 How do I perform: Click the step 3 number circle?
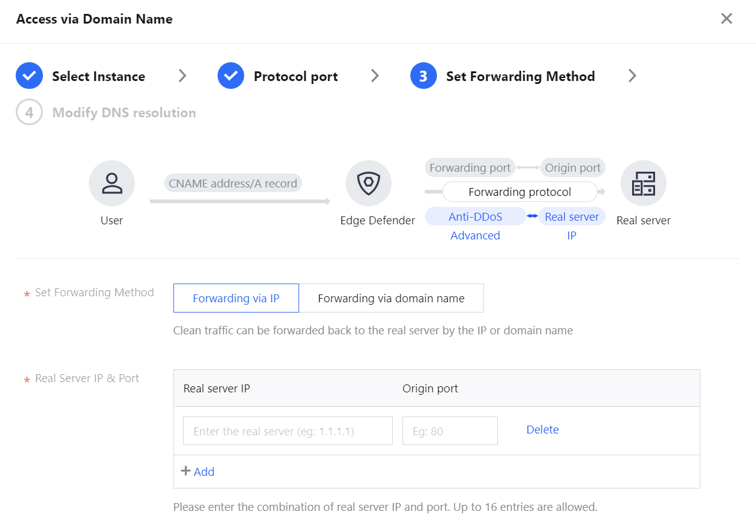click(423, 76)
